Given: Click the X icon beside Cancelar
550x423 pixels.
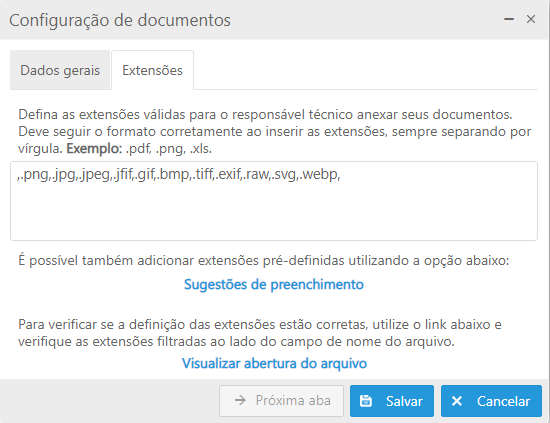Looking at the screenshot, I should (457, 401).
